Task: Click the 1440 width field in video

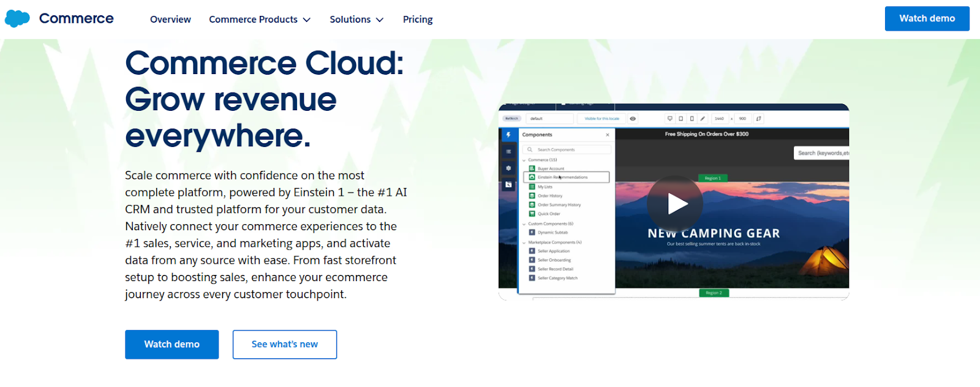Action: click(720, 119)
